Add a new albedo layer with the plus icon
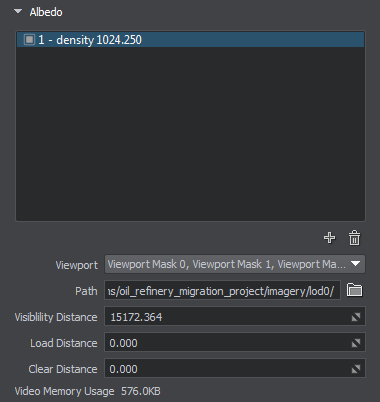The height and width of the screenshot is (402, 380). coord(329,238)
